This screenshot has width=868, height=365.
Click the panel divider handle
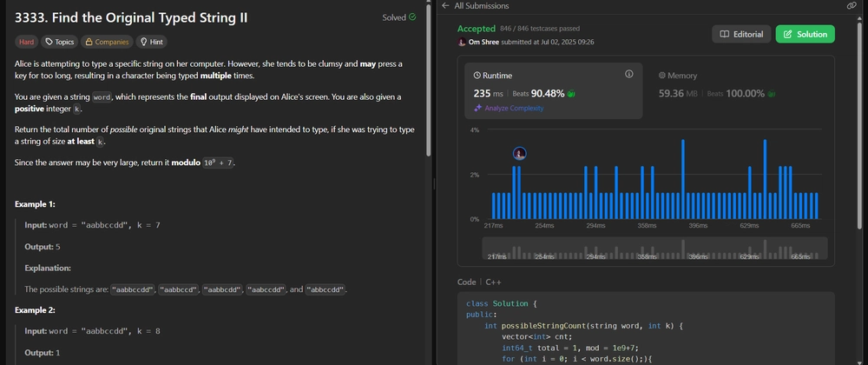434,184
